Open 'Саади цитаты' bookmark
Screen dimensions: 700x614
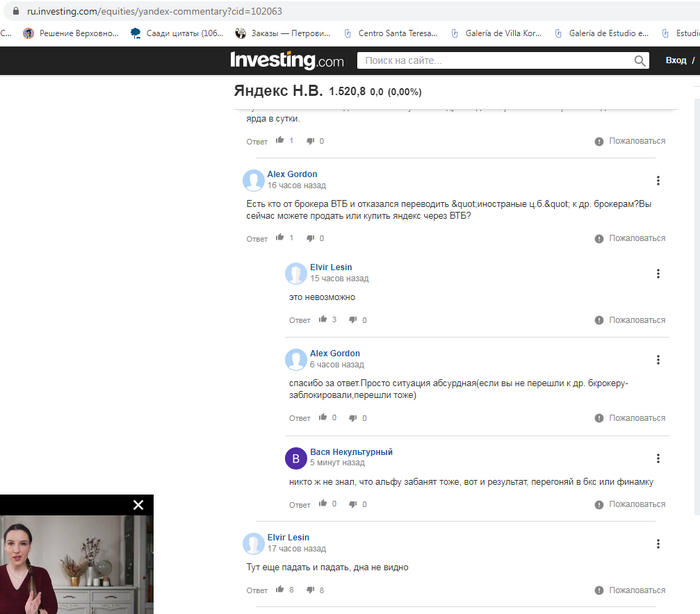(177, 33)
